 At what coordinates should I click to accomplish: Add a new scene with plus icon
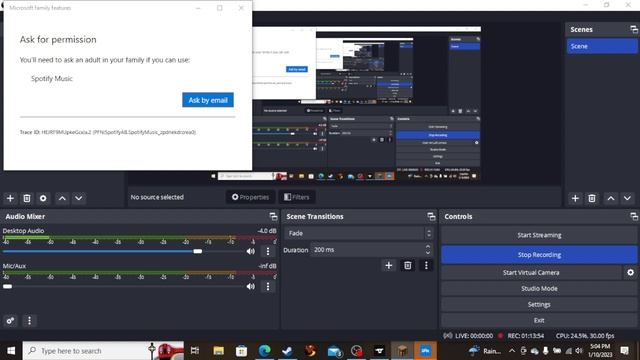[575, 198]
